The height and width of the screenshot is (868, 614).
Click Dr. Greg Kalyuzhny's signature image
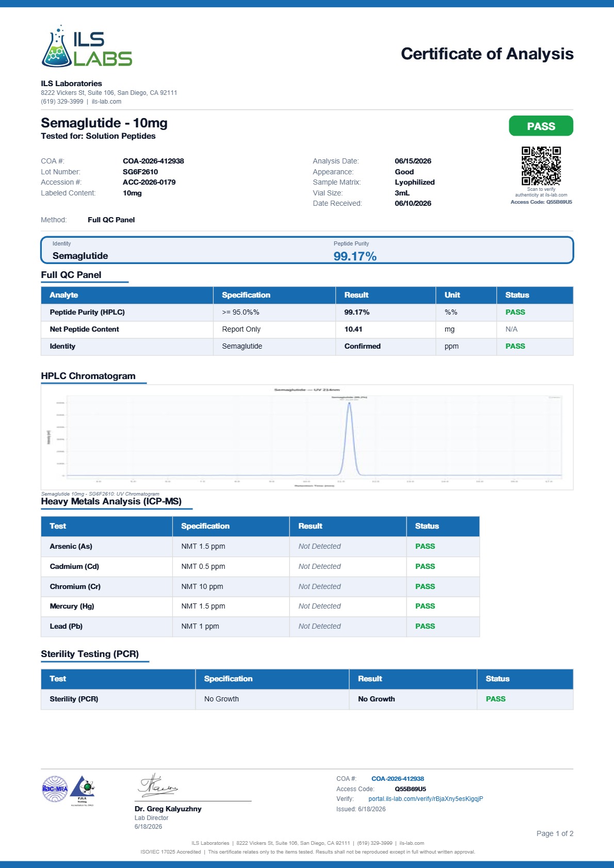pyautogui.click(x=158, y=786)
